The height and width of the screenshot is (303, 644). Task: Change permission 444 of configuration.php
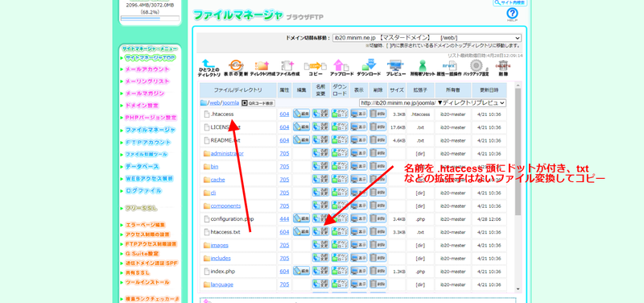click(284, 218)
